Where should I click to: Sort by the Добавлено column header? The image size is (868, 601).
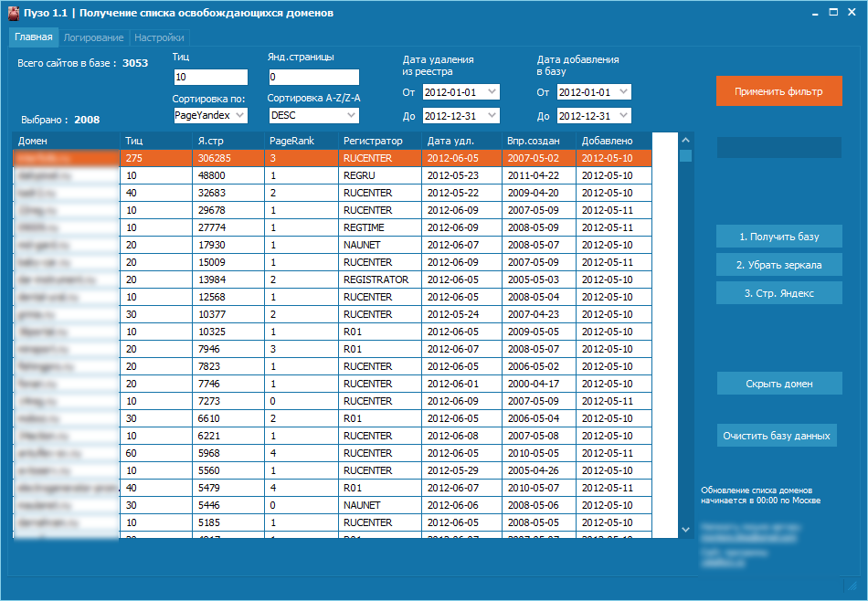[614, 141]
